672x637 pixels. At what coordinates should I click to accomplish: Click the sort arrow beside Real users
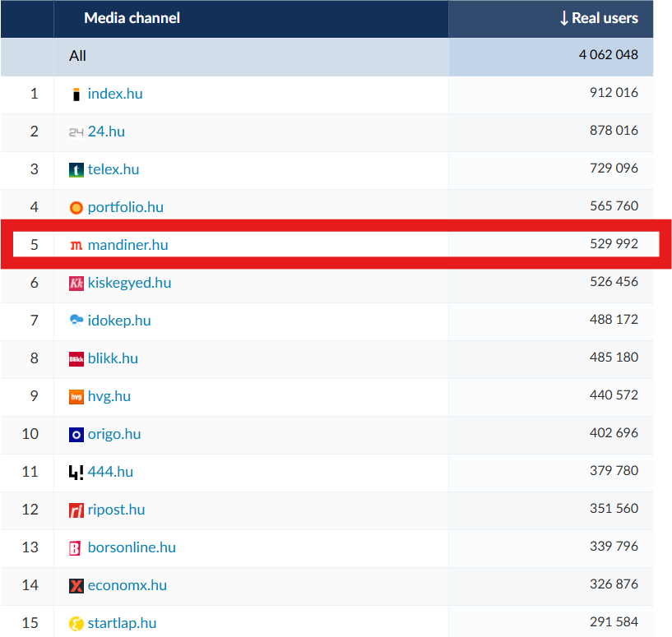(x=564, y=18)
